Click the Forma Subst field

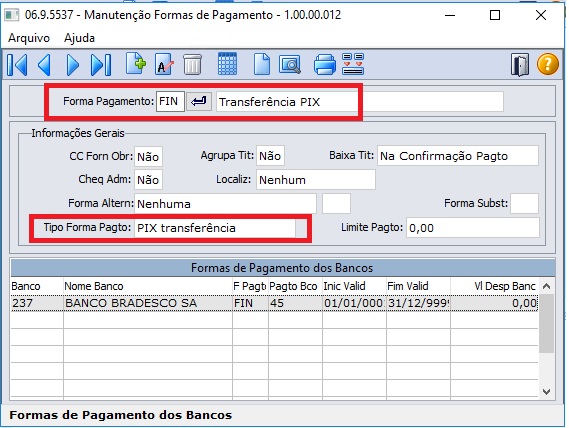click(x=524, y=203)
